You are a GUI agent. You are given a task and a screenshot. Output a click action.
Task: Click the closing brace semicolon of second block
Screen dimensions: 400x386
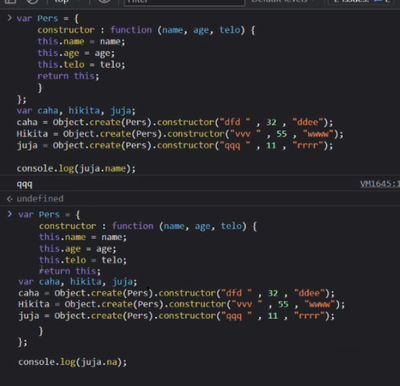click(23, 342)
